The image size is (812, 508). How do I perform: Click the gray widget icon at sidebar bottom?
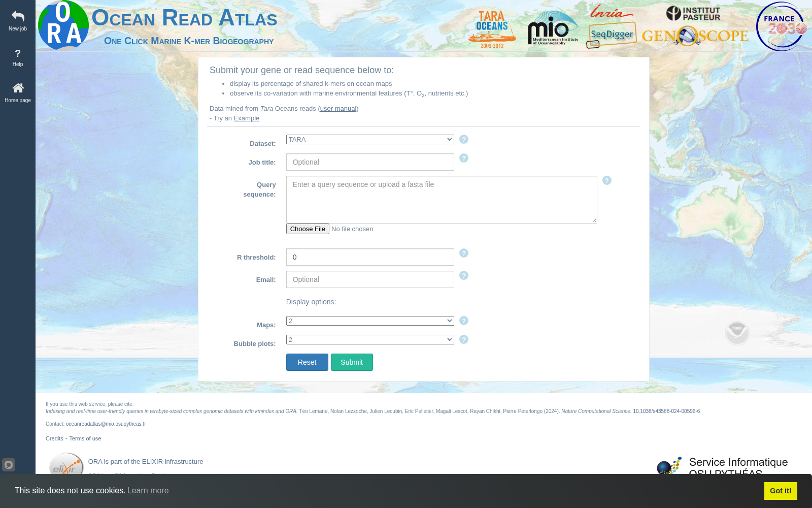tap(9, 465)
